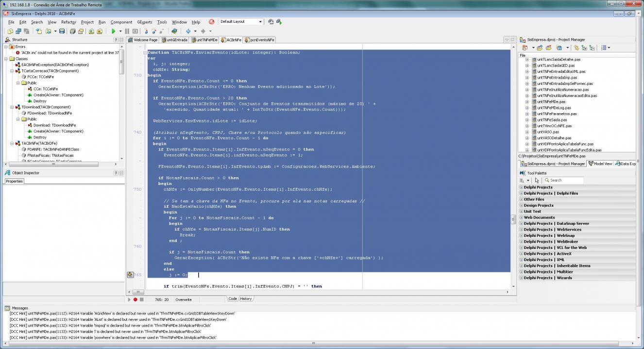Collapse the TACBrNFe class node
The height and width of the screenshot is (349, 644).
[x=12, y=143]
